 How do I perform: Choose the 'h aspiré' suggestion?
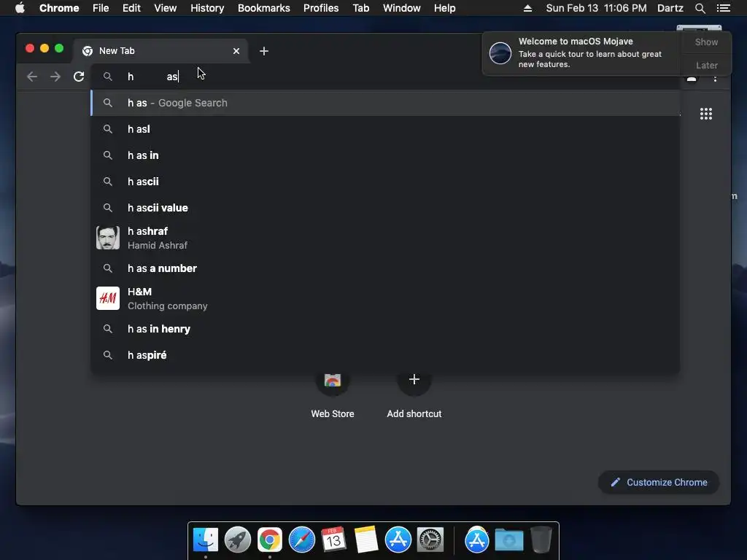385,355
